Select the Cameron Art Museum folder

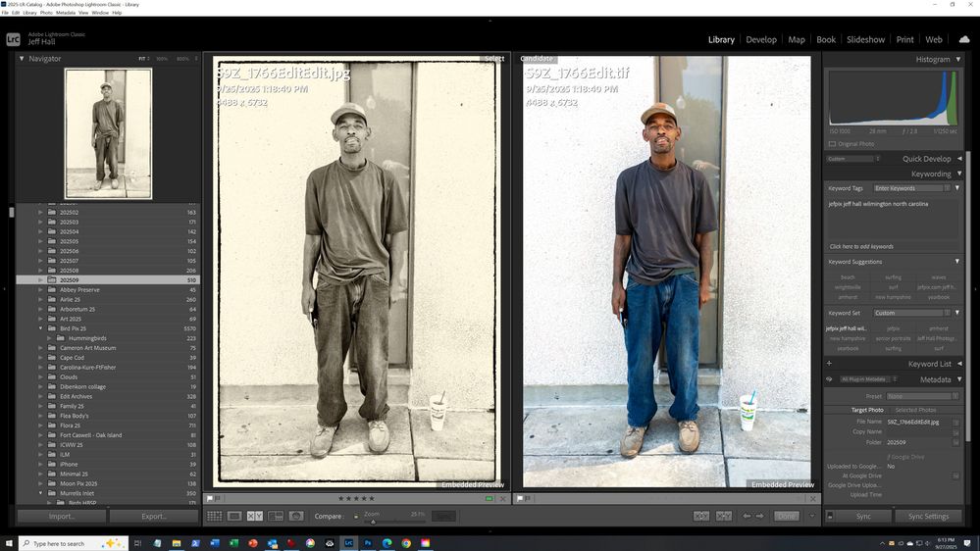point(87,348)
